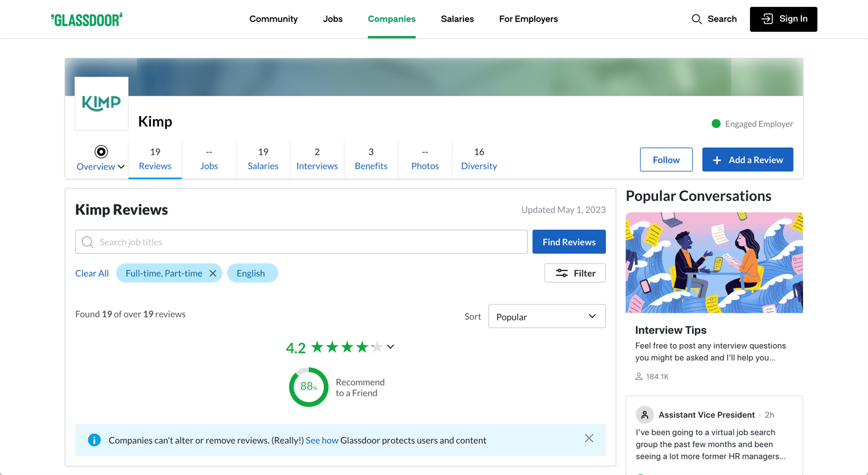868x475 pixels.
Task: Click the members count person icon
Action: pos(639,377)
